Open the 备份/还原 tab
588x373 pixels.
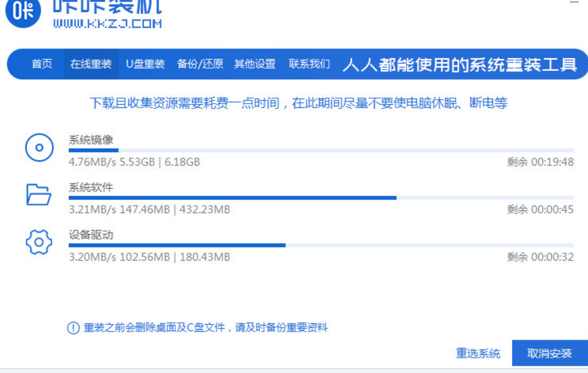pos(200,64)
